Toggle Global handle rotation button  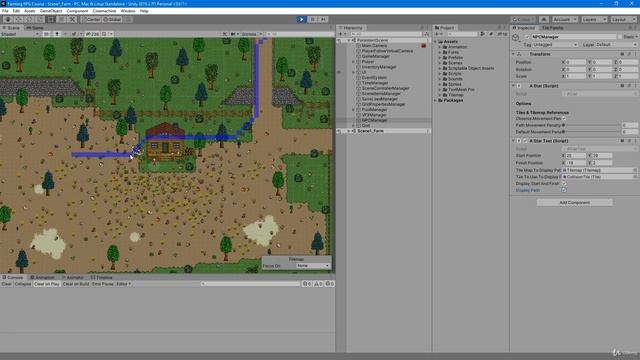click(x=112, y=19)
